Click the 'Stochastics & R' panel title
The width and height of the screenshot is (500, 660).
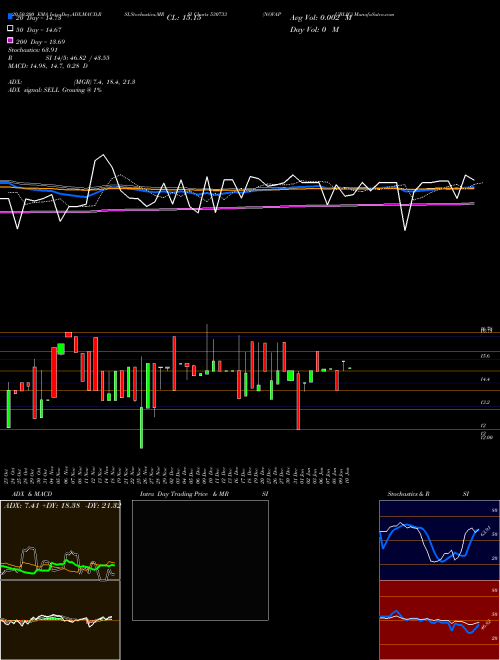pos(409,494)
